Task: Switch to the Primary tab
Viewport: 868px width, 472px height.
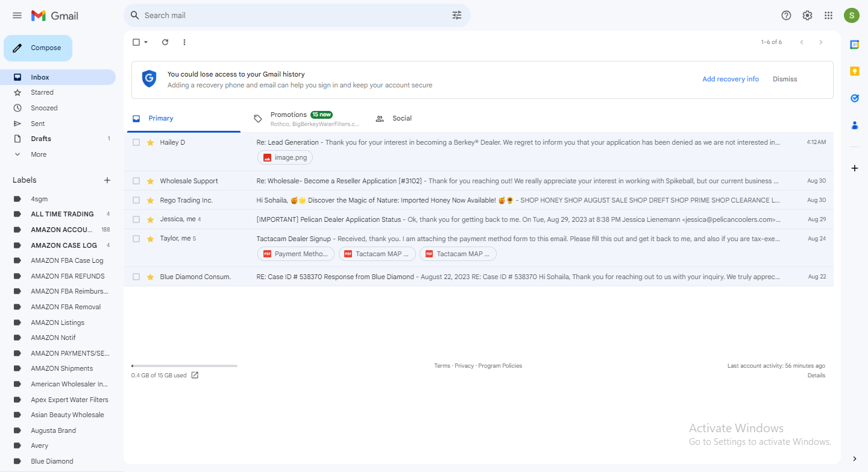Action: 184,119
